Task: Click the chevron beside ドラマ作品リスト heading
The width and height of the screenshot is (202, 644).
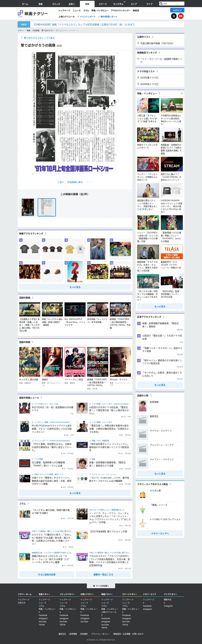Action: point(157,71)
